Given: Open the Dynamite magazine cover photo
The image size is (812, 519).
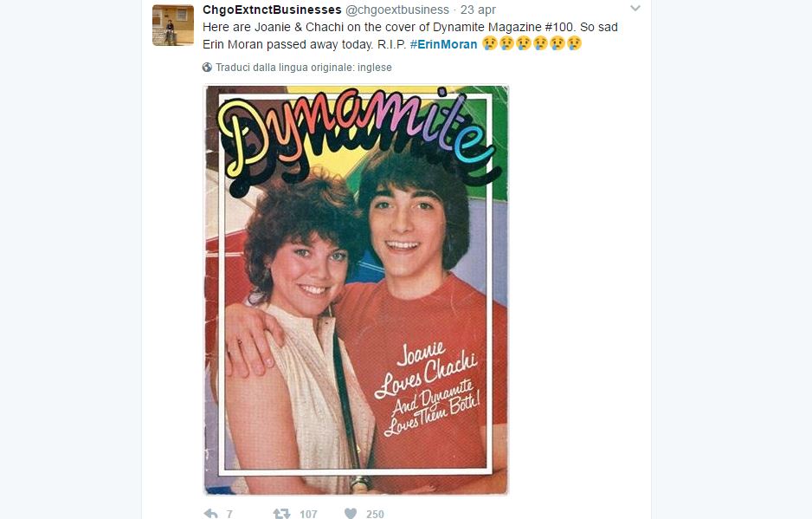Looking at the screenshot, I should [x=356, y=290].
